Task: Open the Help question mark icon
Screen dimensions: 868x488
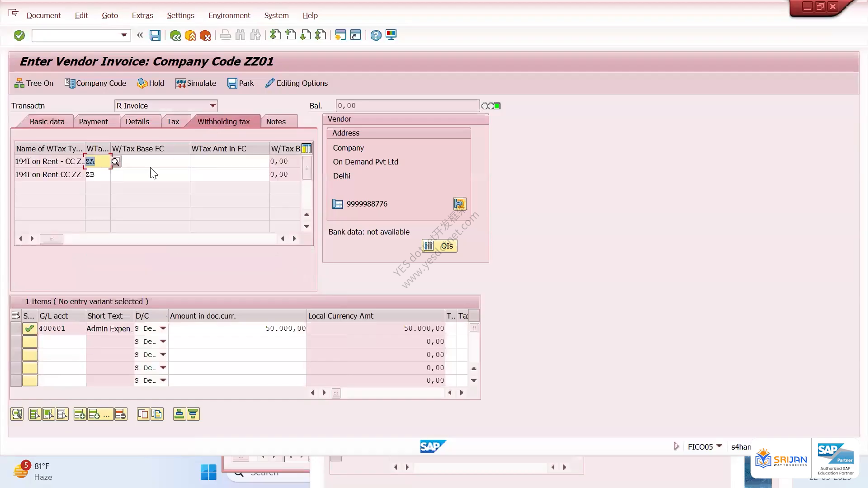Action: (x=376, y=35)
